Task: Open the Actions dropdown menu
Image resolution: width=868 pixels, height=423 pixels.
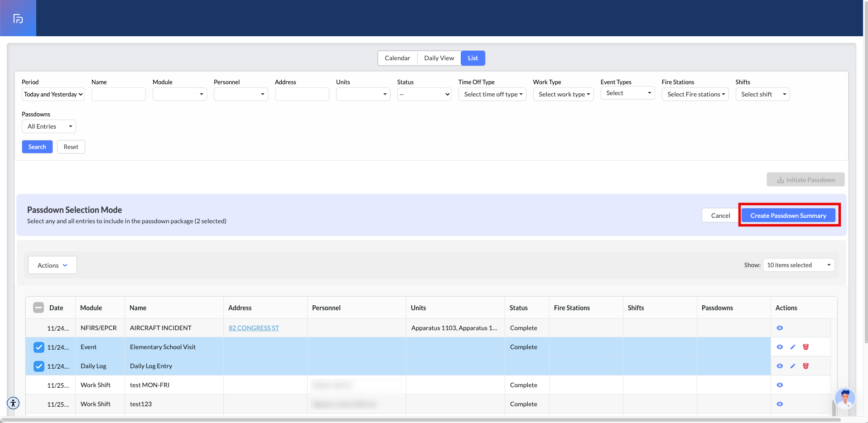Action: click(53, 265)
